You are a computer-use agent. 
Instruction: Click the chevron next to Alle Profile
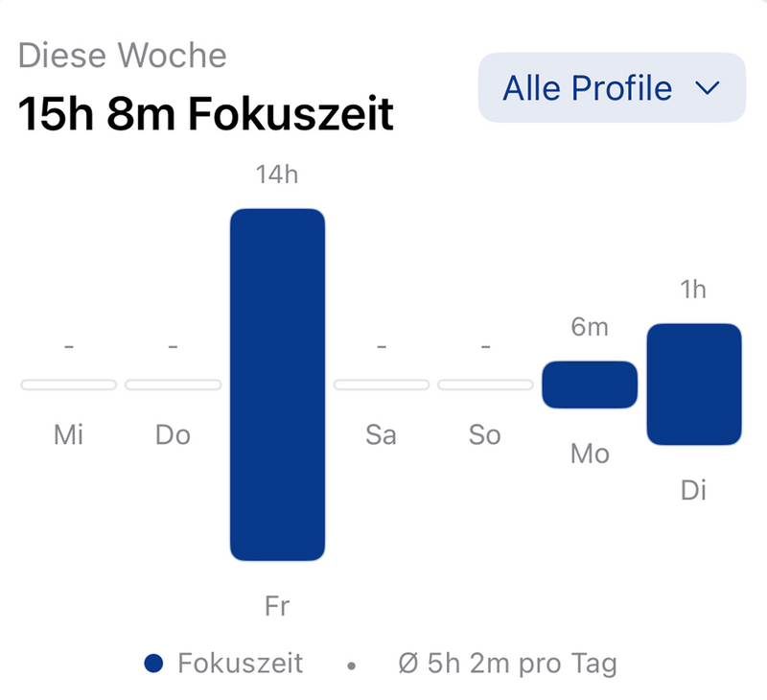pos(709,87)
